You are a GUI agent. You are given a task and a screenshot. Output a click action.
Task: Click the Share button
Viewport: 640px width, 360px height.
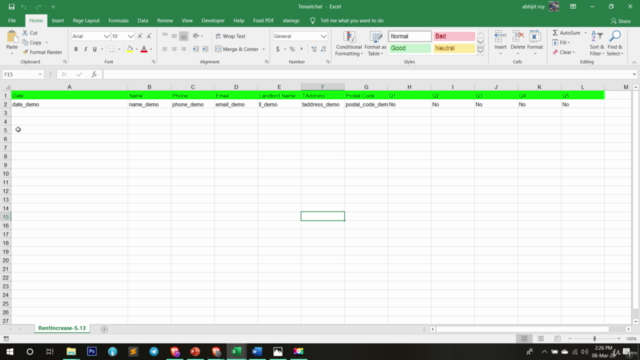(621, 21)
